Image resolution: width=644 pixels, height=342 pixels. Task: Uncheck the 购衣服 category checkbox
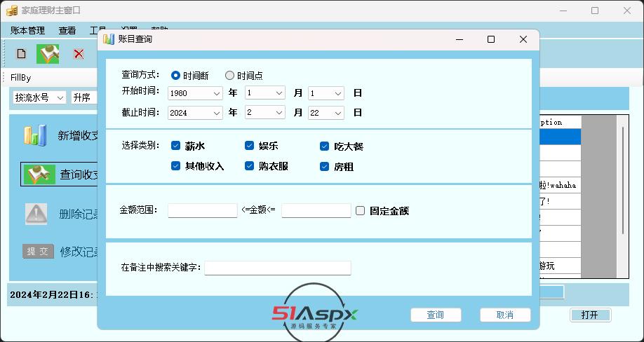249,165
